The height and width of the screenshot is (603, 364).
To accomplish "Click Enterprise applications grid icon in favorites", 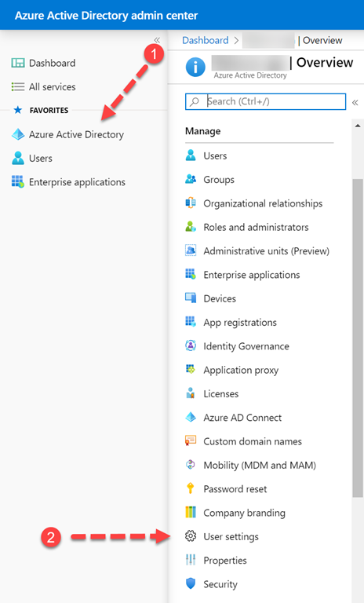I will pyautogui.click(x=18, y=181).
